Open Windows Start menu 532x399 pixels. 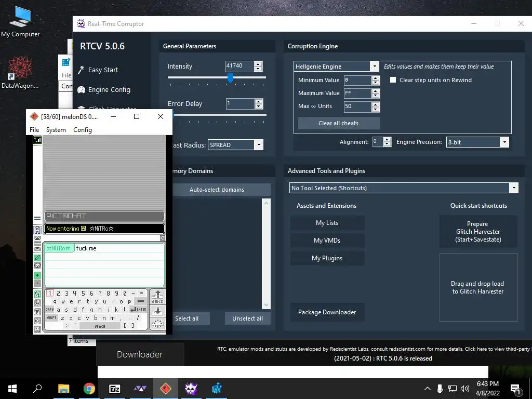12,389
